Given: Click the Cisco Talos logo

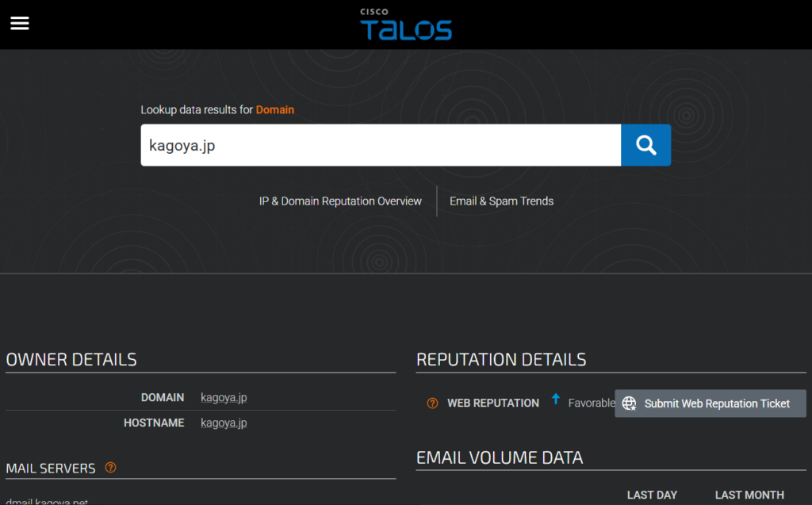Looking at the screenshot, I should tap(406, 25).
